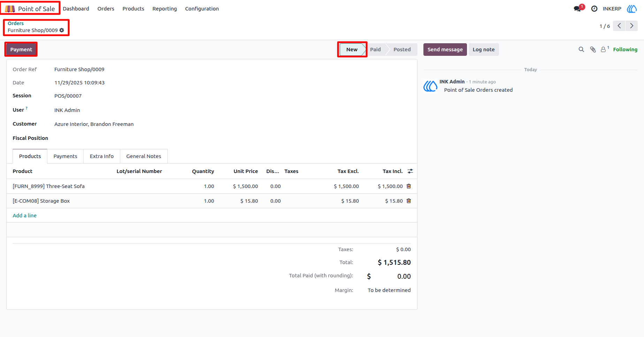644x337 pixels.
Task: Go to the next record arrow
Action: click(x=631, y=26)
